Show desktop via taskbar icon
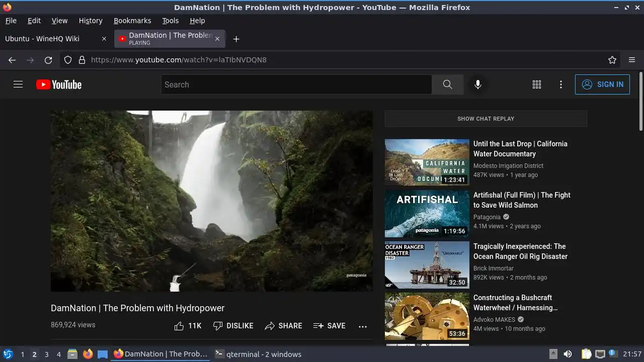 103,354
